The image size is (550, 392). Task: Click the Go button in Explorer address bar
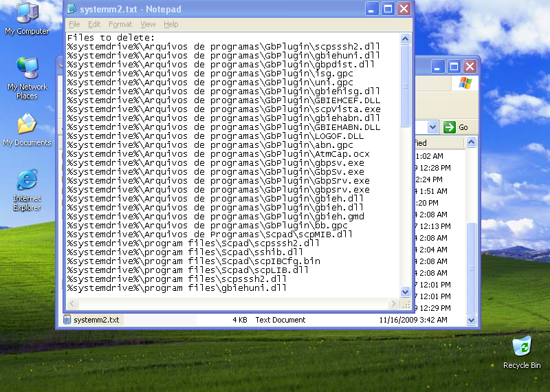pos(456,127)
